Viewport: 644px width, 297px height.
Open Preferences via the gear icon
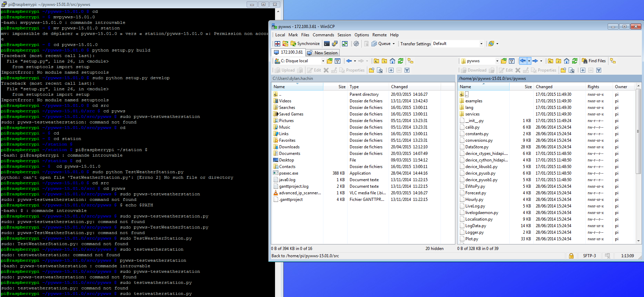click(x=356, y=44)
